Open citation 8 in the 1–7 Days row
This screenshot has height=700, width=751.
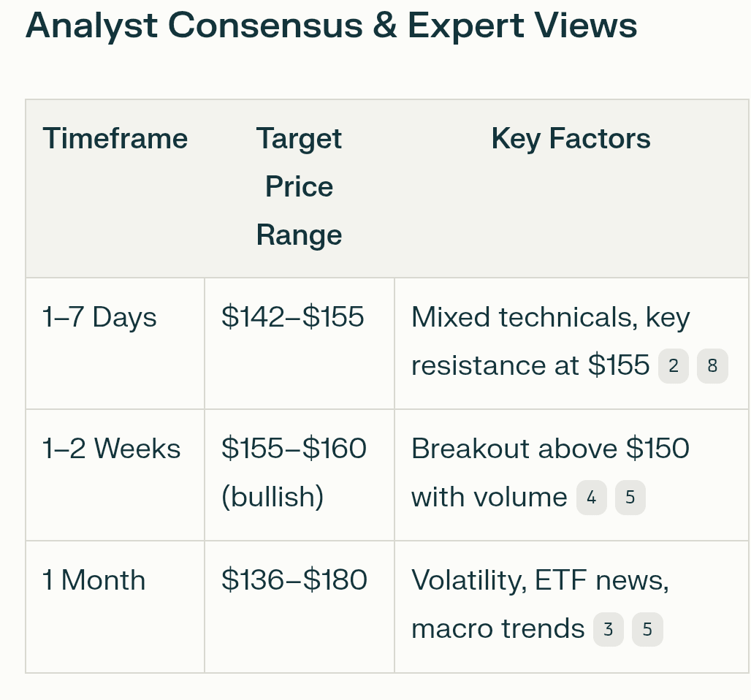point(712,366)
